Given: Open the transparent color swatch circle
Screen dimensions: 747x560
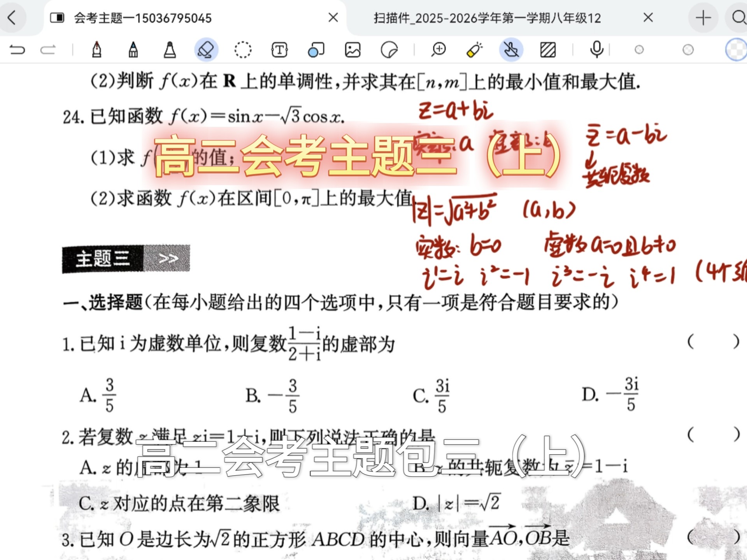Looking at the screenshot, I should [x=735, y=50].
